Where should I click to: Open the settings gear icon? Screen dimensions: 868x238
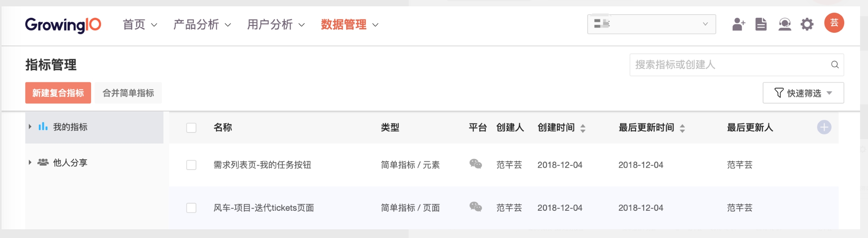(807, 25)
